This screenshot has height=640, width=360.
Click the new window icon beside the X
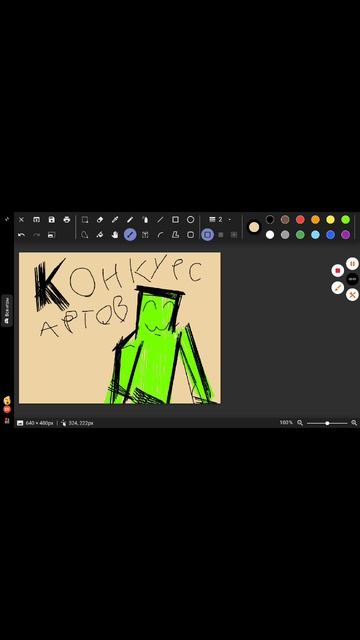(x=36, y=220)
